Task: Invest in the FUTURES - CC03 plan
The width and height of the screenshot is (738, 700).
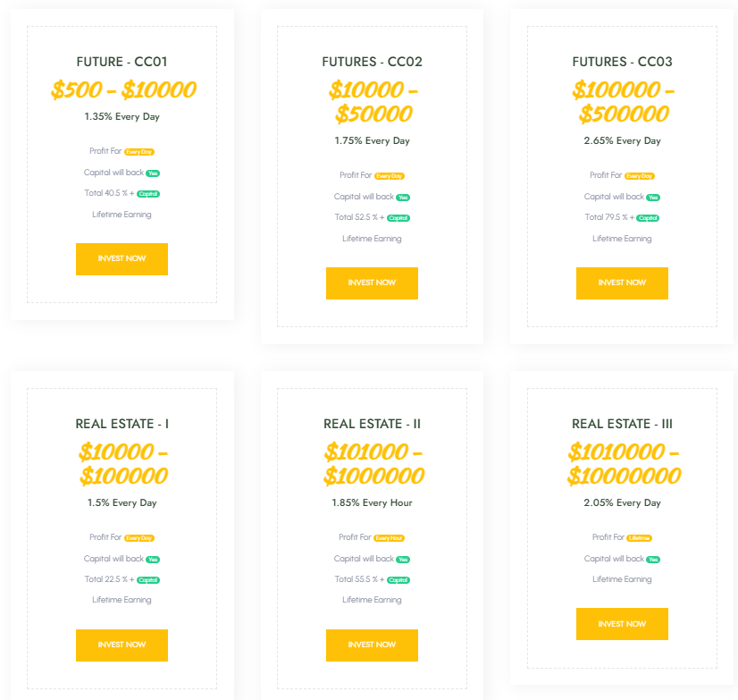Action: click(622, 283)
